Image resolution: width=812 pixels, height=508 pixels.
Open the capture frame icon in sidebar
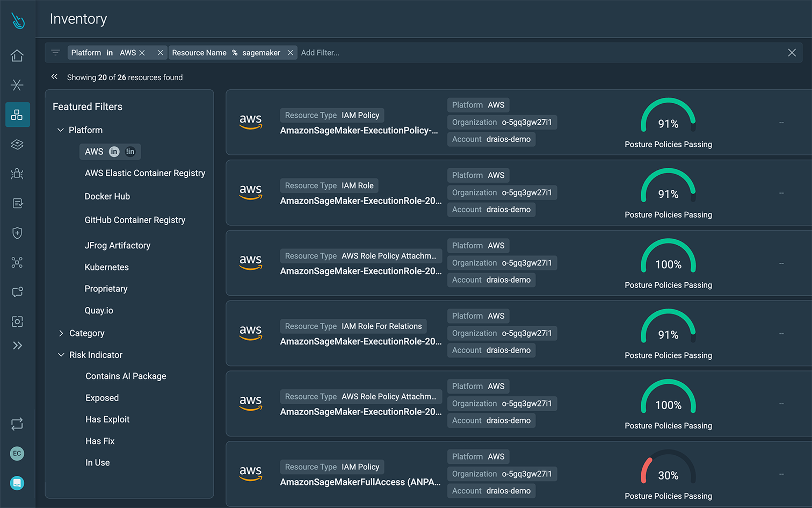coord(17,321)
